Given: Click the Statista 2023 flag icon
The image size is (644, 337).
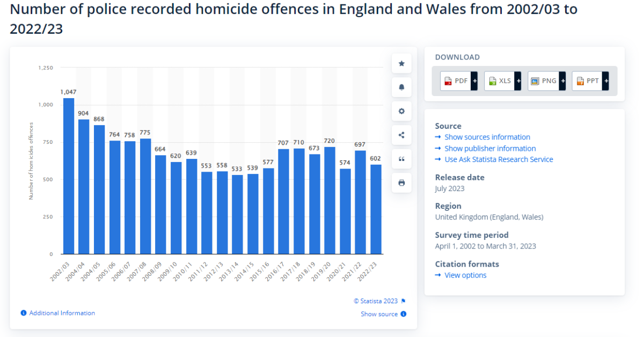Looking at the screenshot, I should 404,301.
